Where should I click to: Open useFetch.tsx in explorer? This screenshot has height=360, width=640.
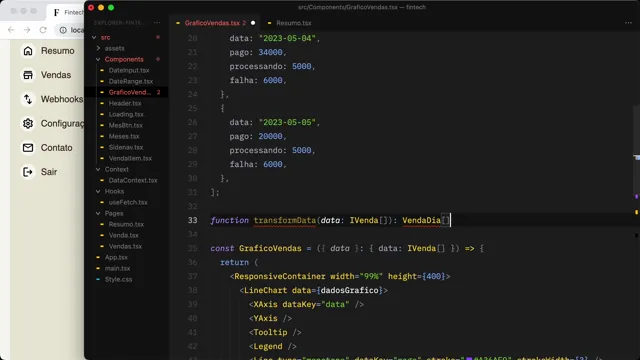pos(128,202)
